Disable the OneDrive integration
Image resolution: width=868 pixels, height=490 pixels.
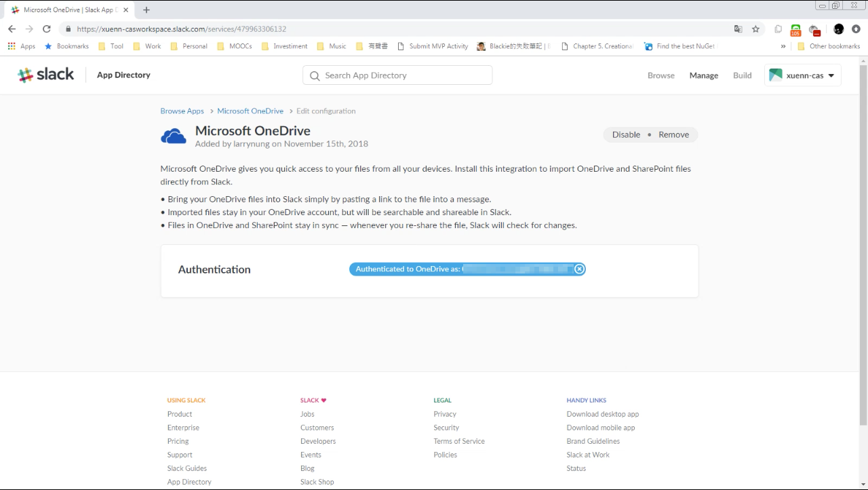point(626,134)
